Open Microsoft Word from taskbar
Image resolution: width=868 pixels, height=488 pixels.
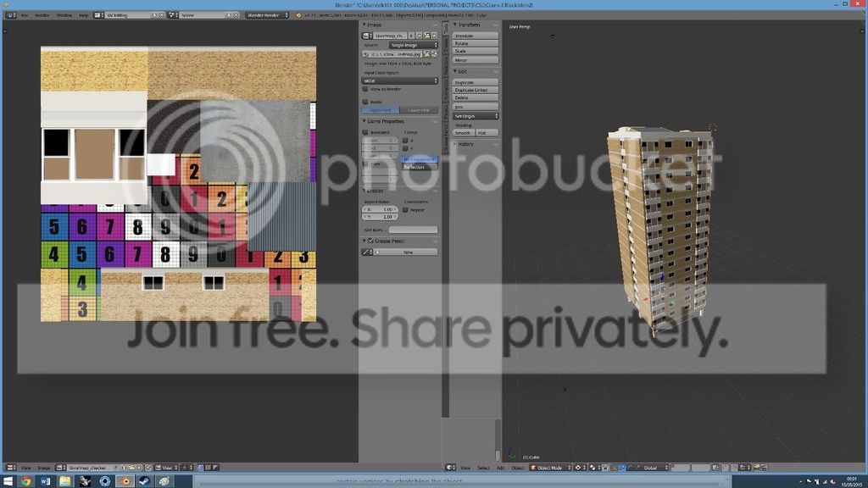46,481
